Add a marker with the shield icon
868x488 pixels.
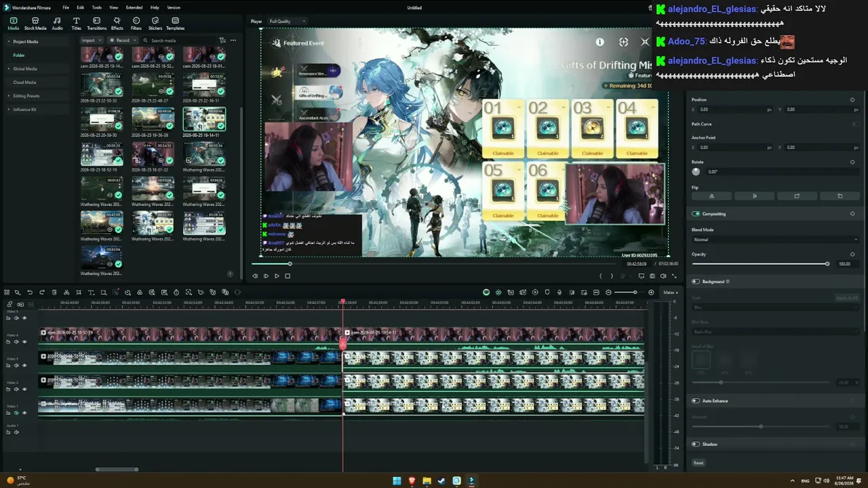(x=547, y=292)
